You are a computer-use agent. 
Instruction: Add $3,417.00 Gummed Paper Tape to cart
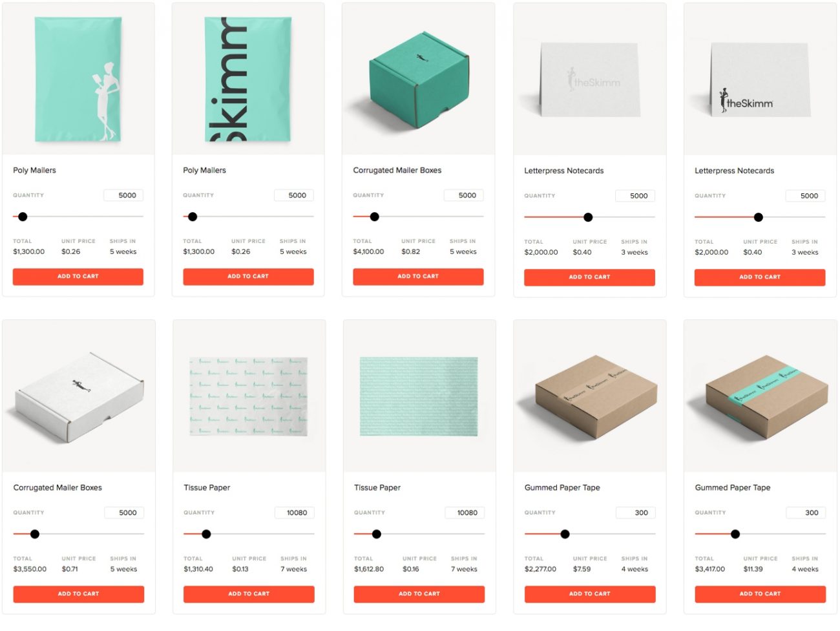pyautogui.click(x=761, y=594)
